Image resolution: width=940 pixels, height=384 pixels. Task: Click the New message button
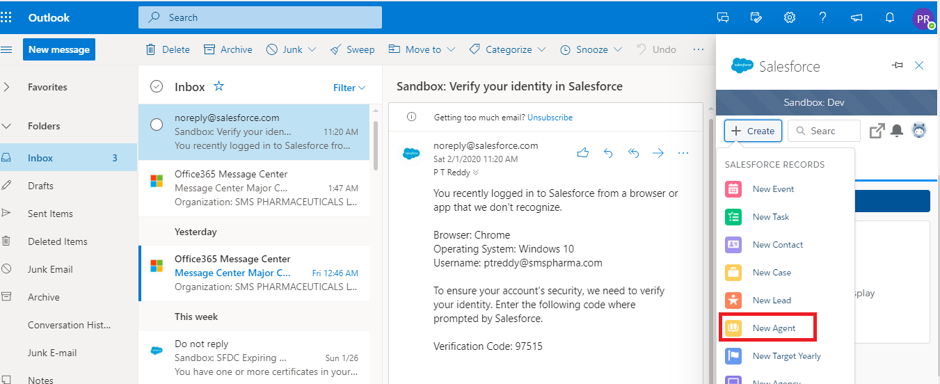[x=59, y=50]
